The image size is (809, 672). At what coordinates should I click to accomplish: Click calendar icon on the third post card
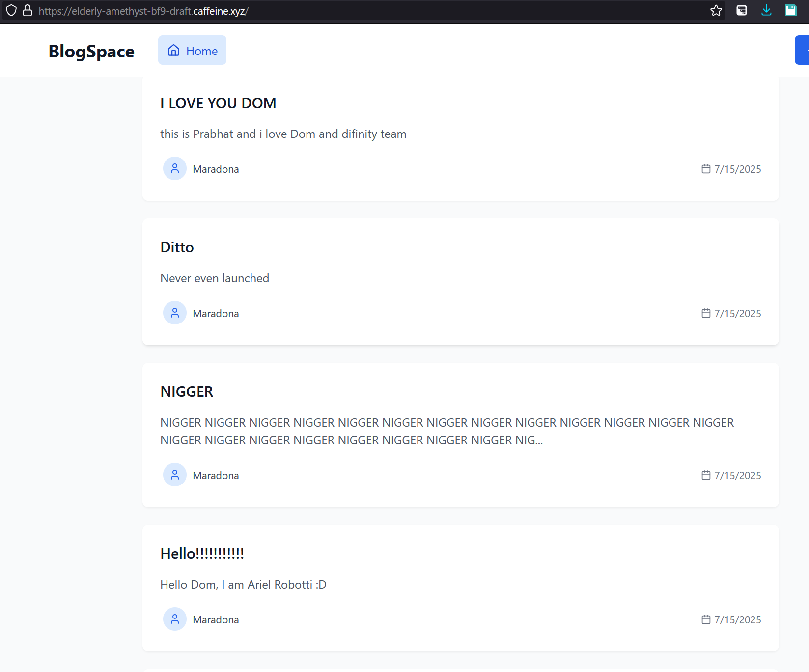coord(706,475)
